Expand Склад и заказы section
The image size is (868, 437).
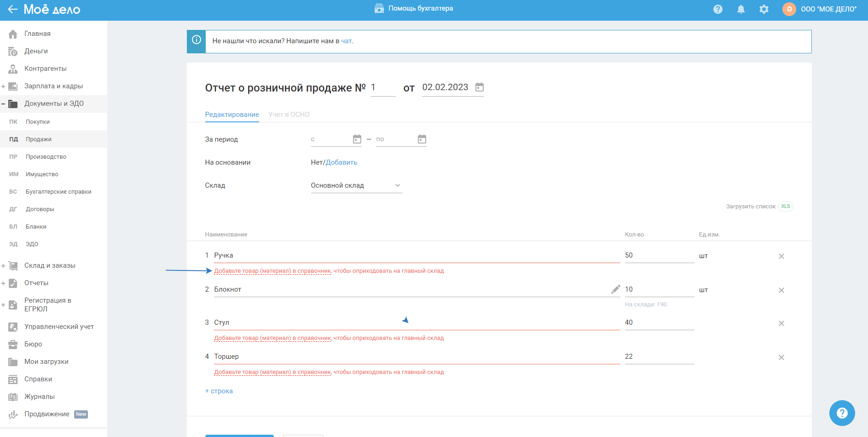click(3, 265)
